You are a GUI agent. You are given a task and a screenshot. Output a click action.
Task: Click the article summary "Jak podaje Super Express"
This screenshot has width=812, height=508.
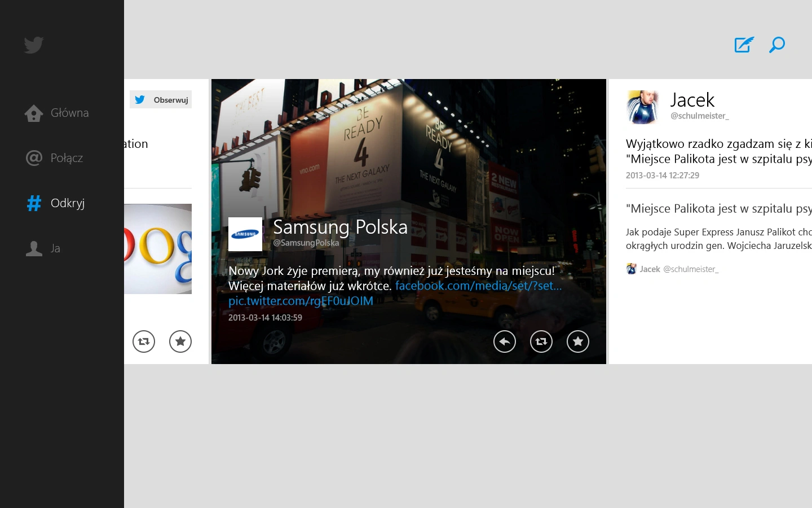719,239
